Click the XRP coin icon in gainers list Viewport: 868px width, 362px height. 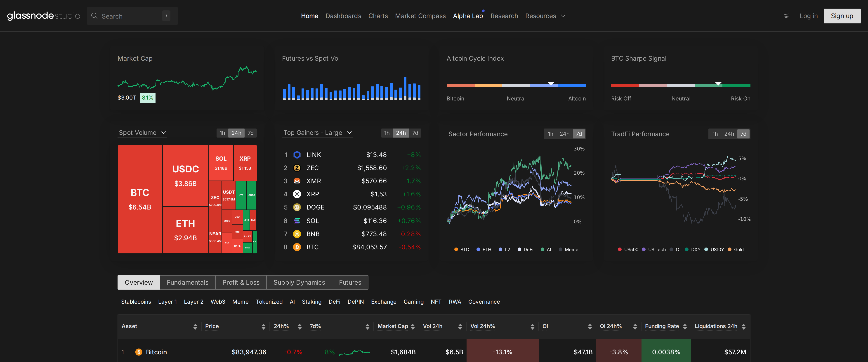click(297, 194)
